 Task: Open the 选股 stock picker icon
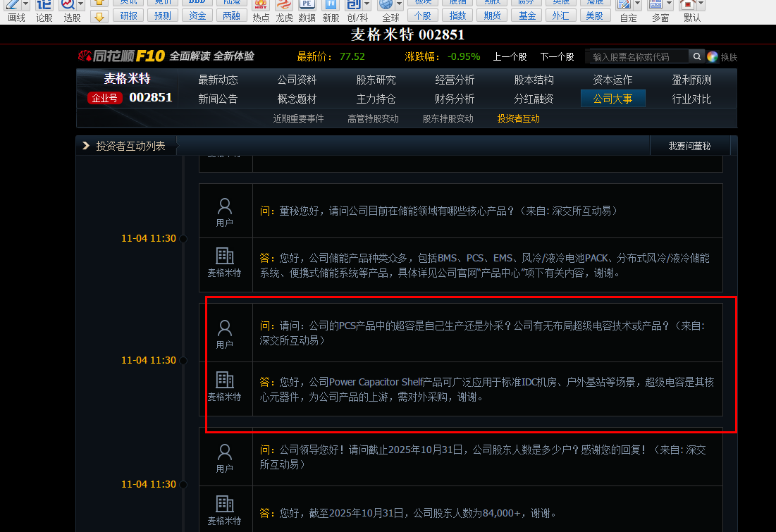tap(68, 6)
